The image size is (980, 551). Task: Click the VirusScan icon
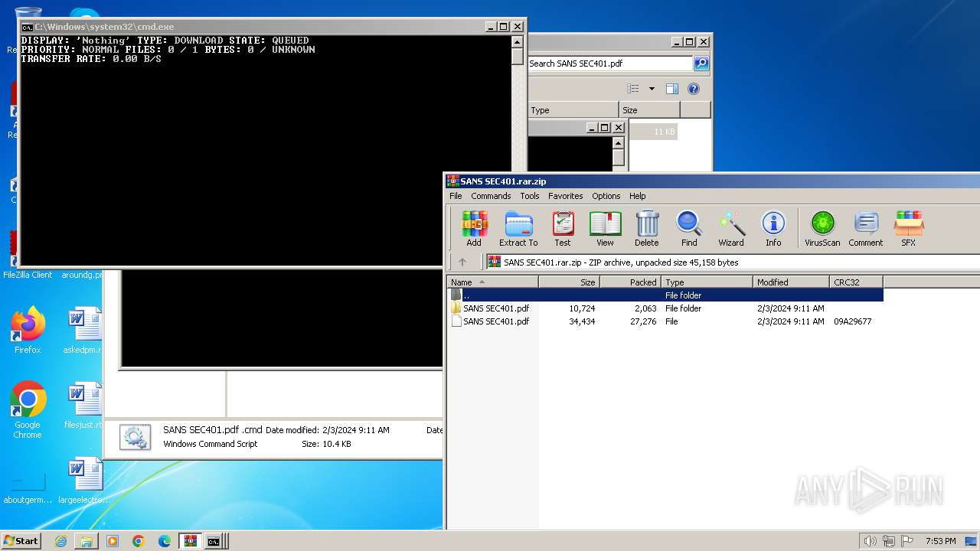point(822,229)
